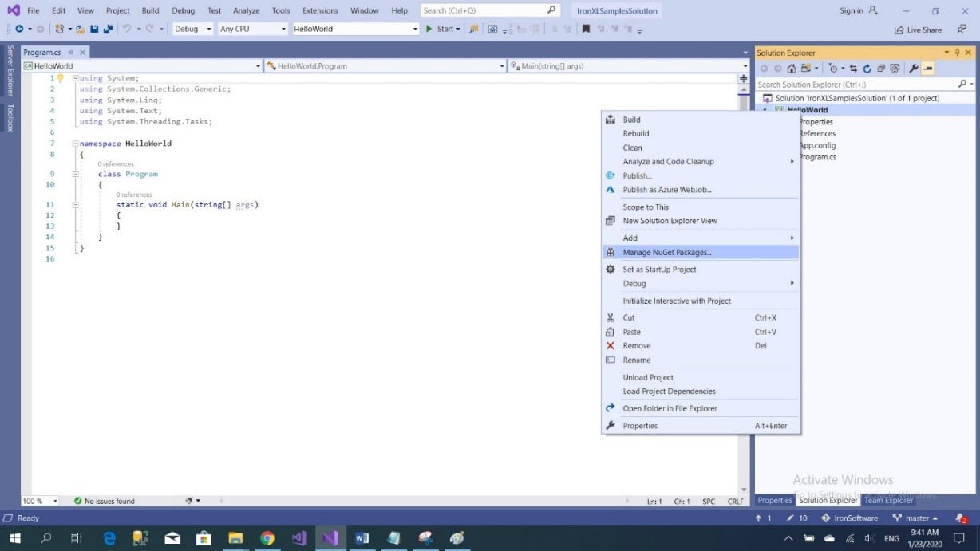This screenshot has height=551, width=980.
Task: Click the Search Solution Explorer field
Action: [865, 84]
